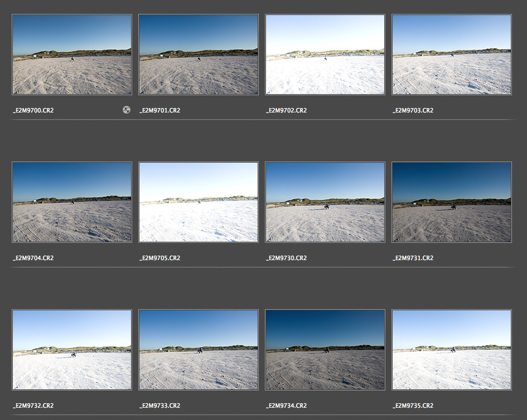This screenshot has width=527, height=420.
Task: Click the _E2M9731.CR2 filename text
Action: (413, 258)
